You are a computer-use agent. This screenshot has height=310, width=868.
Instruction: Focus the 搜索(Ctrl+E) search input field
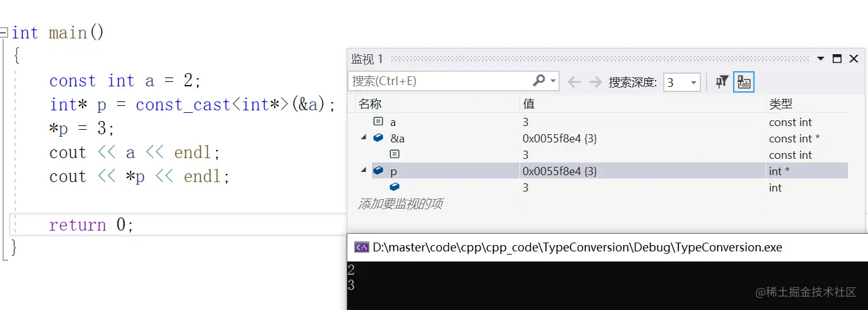click(441, 81)
